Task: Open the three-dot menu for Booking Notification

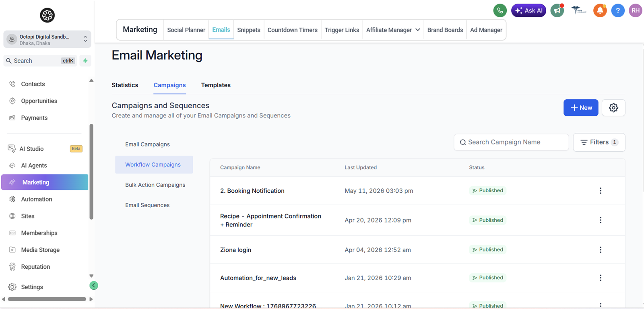Action: pos(601,191)
